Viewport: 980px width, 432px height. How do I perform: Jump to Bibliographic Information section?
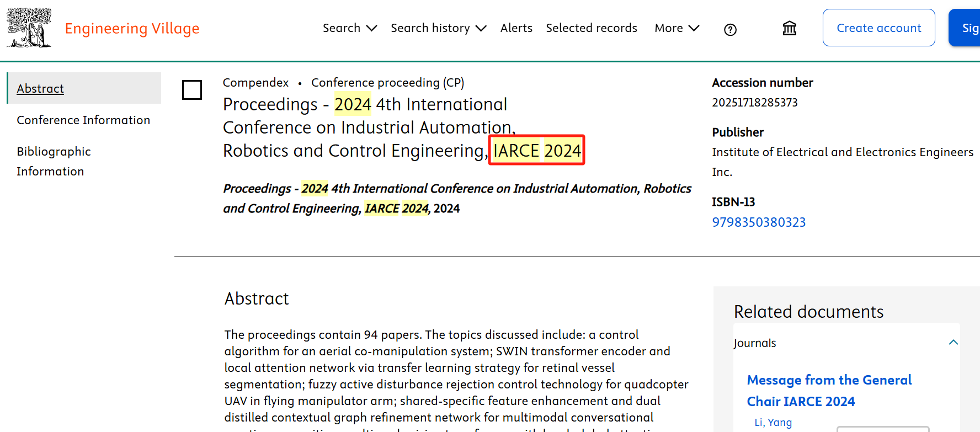coord(54,161)
